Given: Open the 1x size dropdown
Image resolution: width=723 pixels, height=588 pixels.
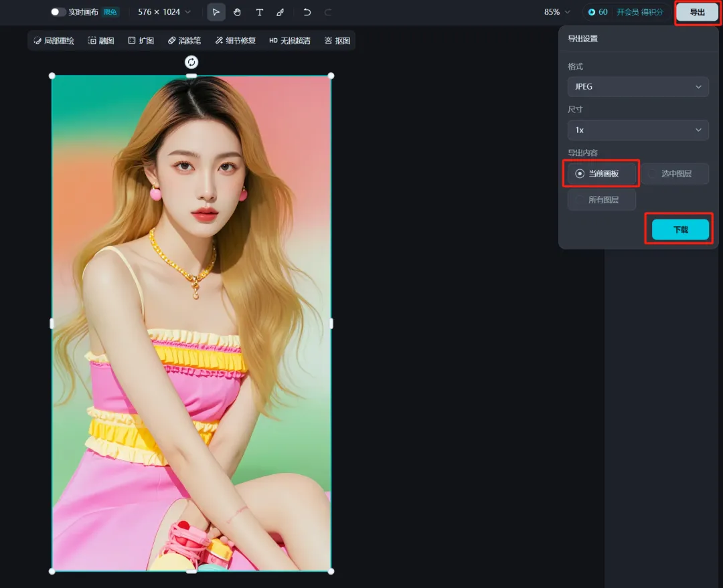Looking at the screenshot, I should coord(638,130).
